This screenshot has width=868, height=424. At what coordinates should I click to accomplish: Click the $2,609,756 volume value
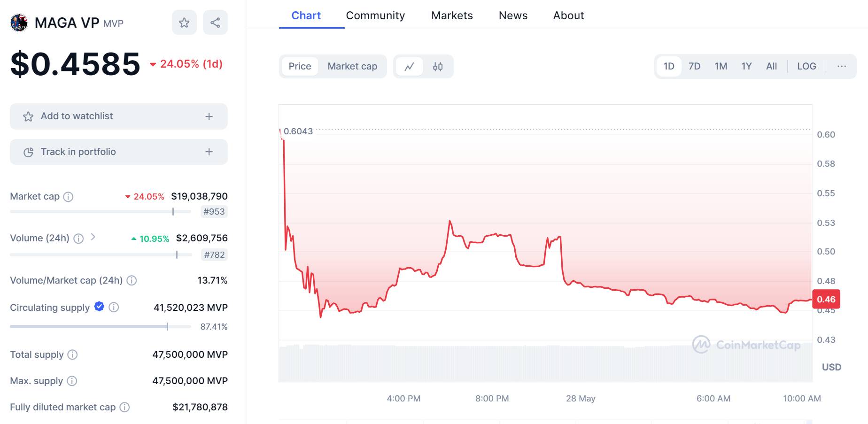(x=201, y=238)
